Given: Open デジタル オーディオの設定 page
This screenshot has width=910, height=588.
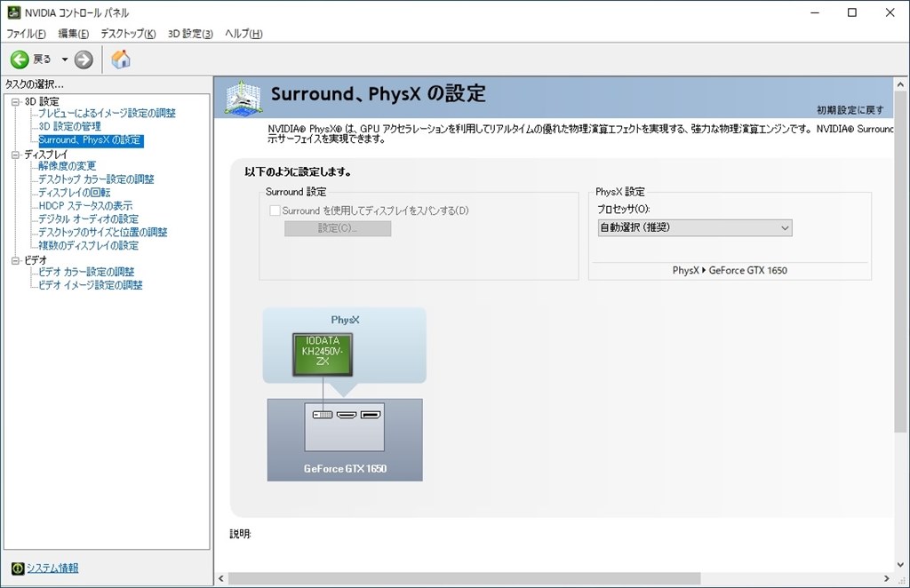Looking at the screenshot, I should click(x=88, y=219).
